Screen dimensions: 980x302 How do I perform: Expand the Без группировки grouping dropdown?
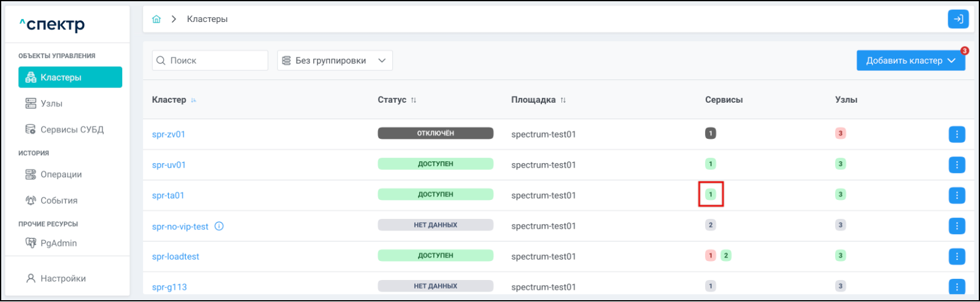pyautogui.click(x=335, y=61)
